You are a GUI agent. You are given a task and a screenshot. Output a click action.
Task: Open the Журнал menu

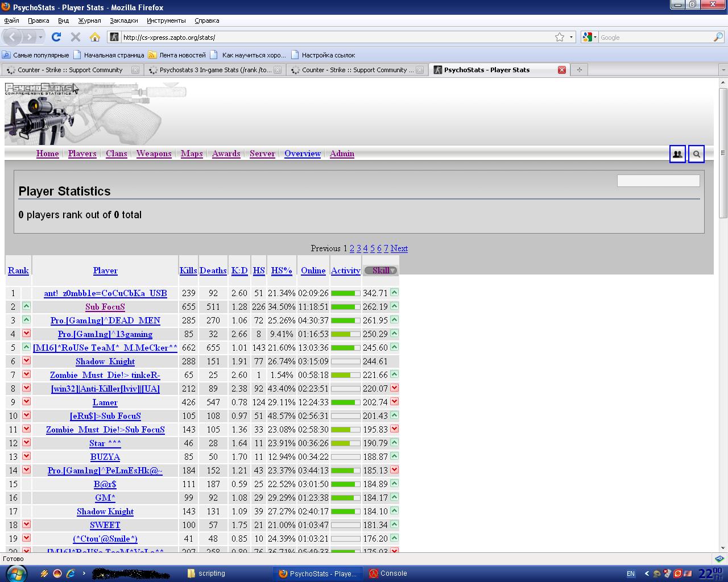[89, 20]
